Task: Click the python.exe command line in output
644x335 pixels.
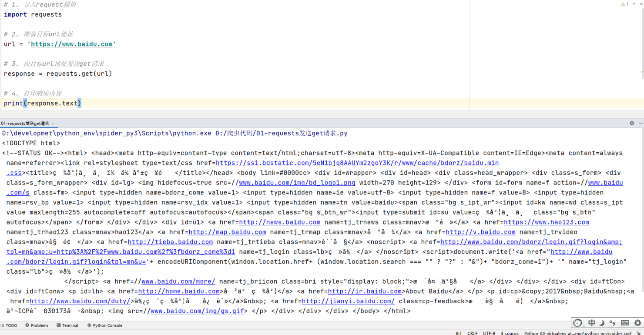Action: pos(175,133)
